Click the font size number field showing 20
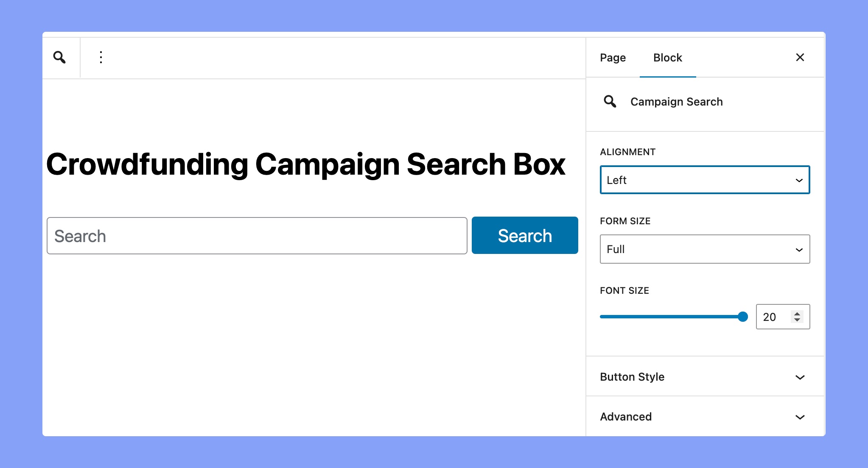 (783, 317)
